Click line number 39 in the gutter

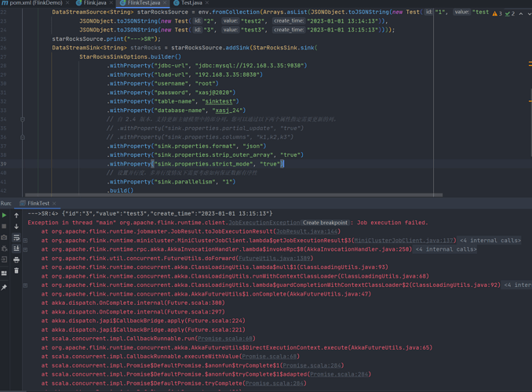click(x=3, y=164)
